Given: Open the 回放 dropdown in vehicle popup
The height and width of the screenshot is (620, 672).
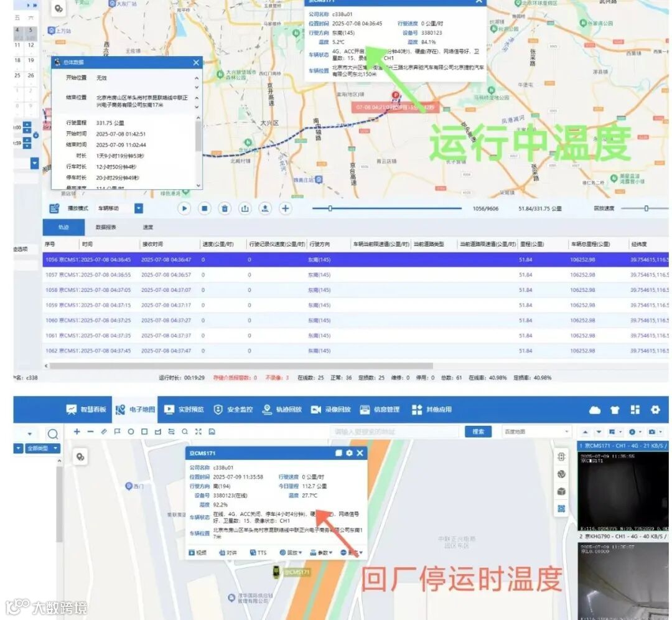Looking at the screenshot, I should pos(291,553).
